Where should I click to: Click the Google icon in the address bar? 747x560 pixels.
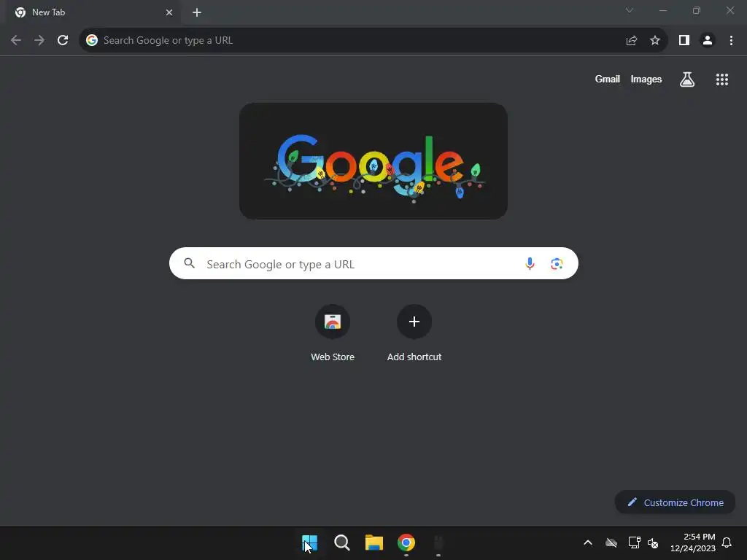[x=92, y=40]
